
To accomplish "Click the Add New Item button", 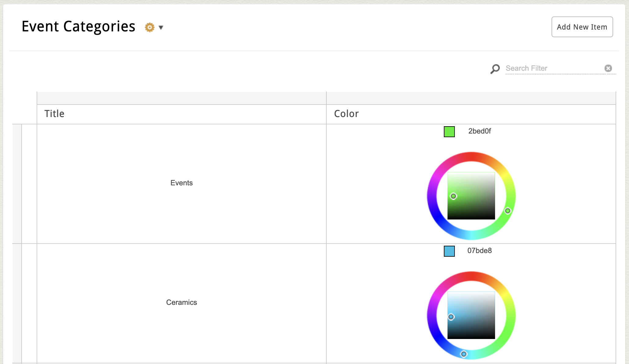I will pos(582,27).
